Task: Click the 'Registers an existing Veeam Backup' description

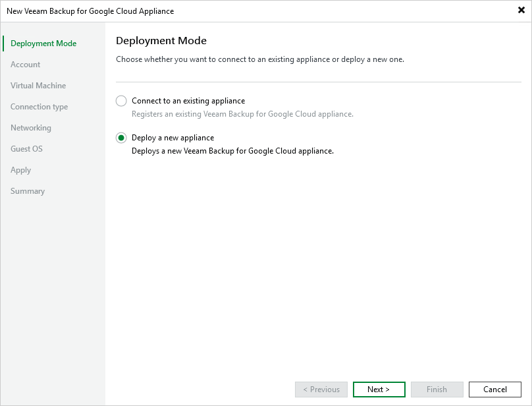Action: [242, 114]
